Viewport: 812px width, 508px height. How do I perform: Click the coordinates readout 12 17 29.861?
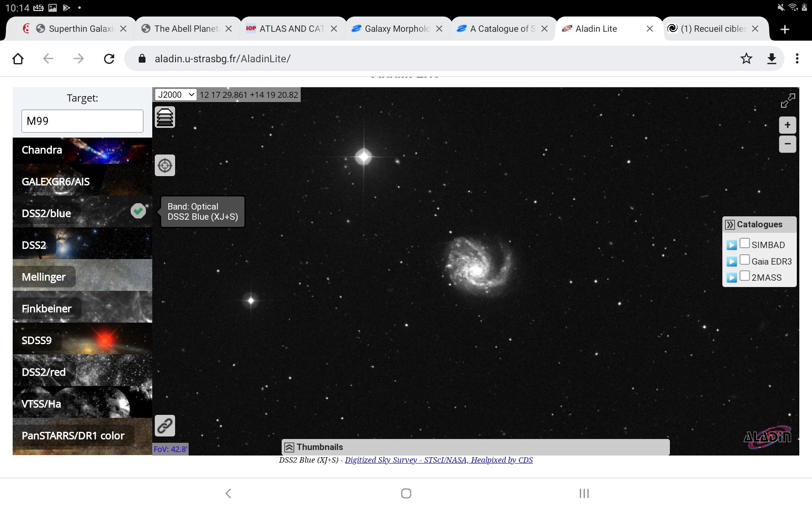click(249, 95)
